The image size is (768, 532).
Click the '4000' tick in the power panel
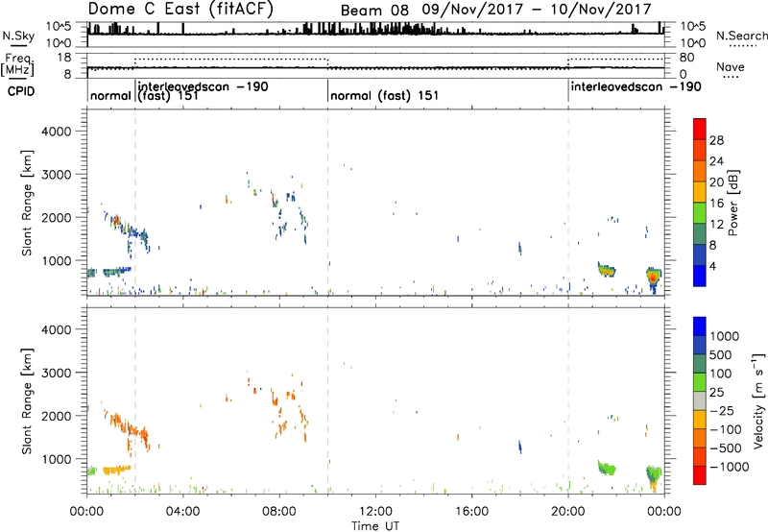click(x=56, y=132)
